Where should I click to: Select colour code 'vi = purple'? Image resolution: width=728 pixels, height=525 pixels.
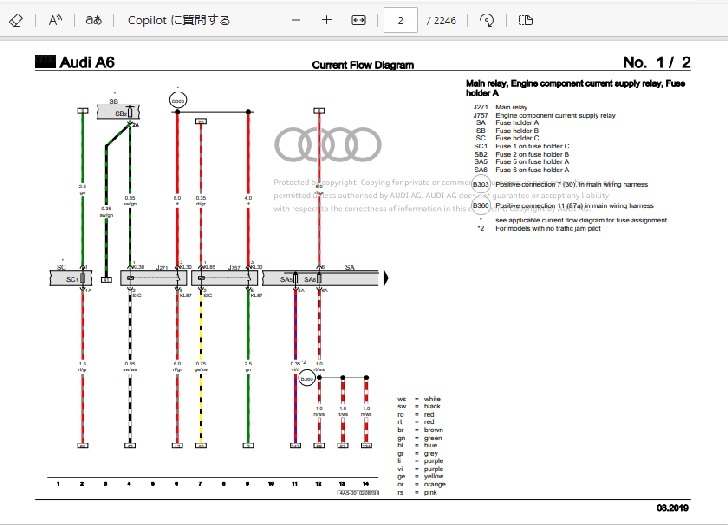click(x=420, y=469)
